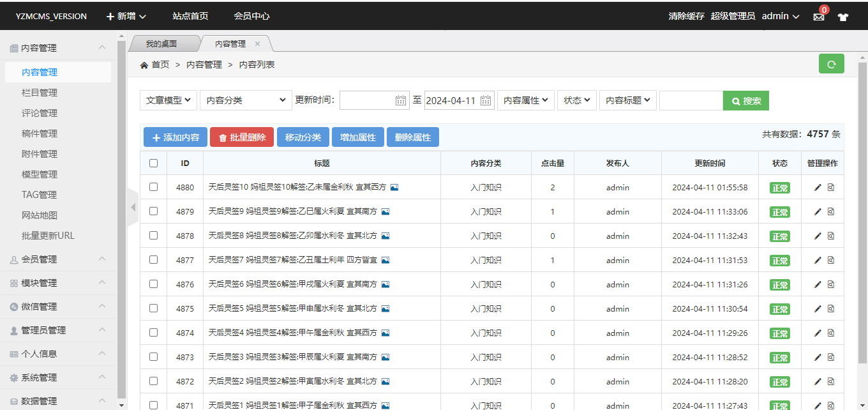Open the theme skin shirt icon
The image size is (868, 410).
(x=843, y=17)
